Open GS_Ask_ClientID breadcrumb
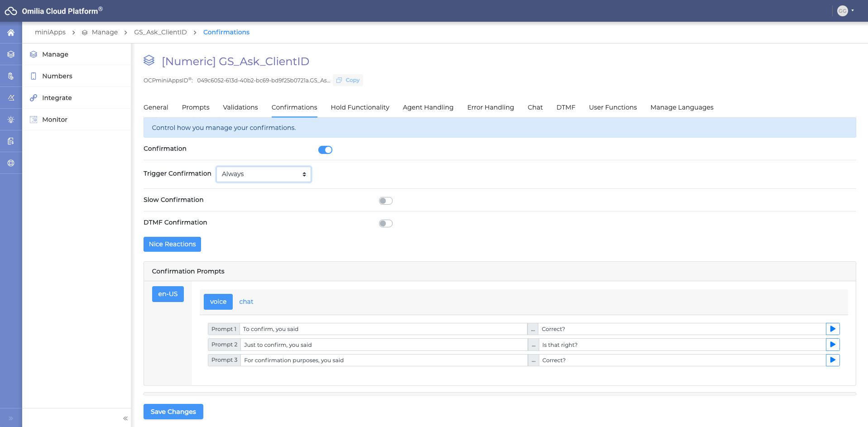The width and height of the screenshot is (868, 427). [x=160, y=32]
